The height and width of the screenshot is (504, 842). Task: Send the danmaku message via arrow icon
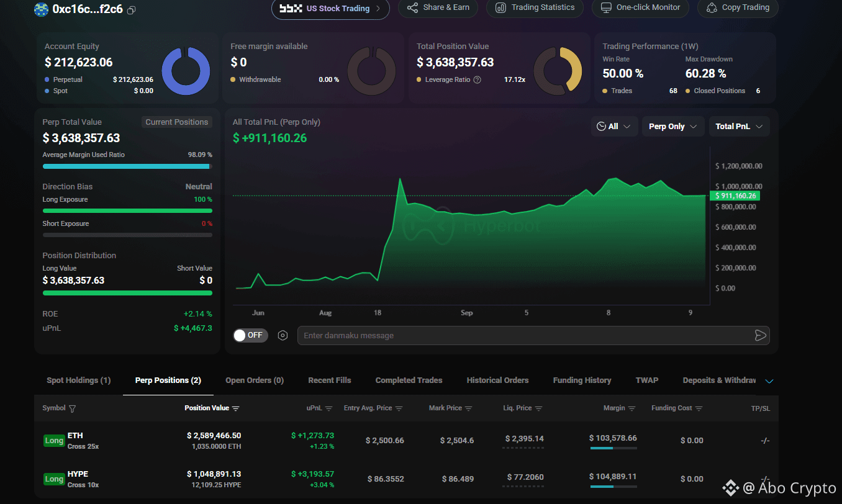tap(760, 335)
